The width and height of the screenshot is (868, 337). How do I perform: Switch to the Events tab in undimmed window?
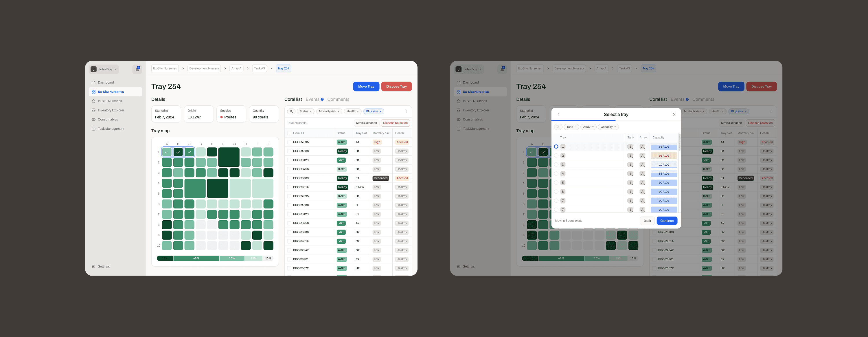pyautogui.click(x=312, y=100)
